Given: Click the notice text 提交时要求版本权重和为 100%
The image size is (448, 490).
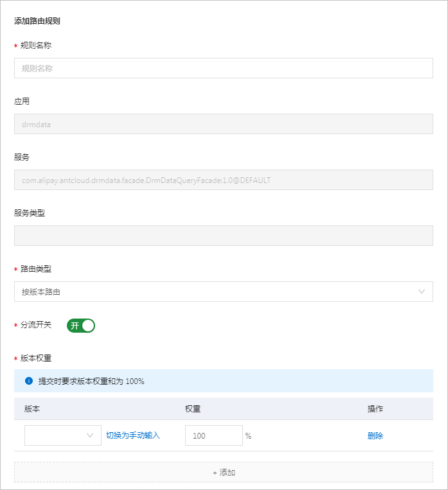Looking at the screenshot, I should point(91,381).
